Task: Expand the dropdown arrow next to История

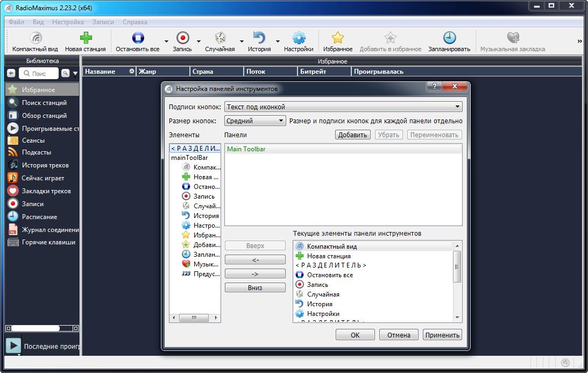Action: pos(278,41)
